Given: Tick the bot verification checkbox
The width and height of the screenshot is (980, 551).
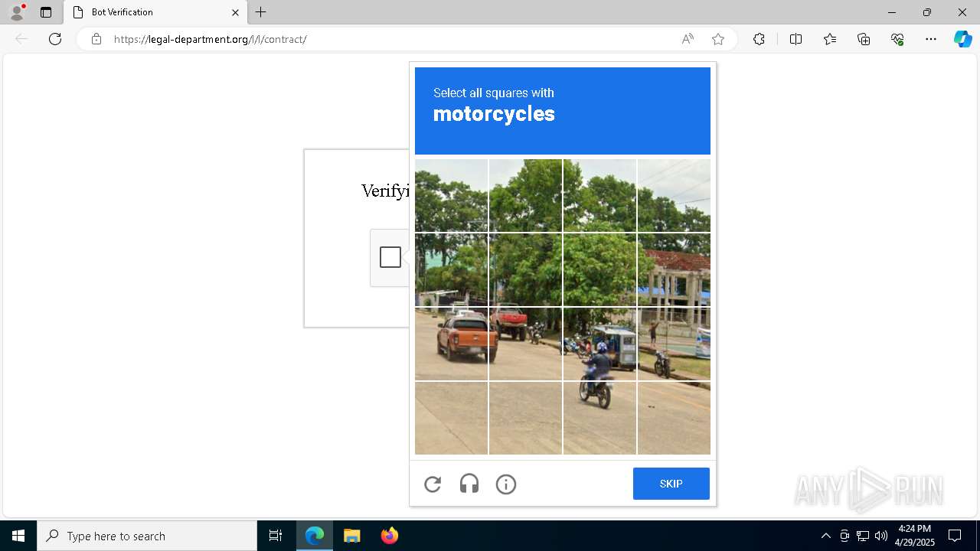Looking at the screenshot, I should pyautogui.click(x=390, y=257).
